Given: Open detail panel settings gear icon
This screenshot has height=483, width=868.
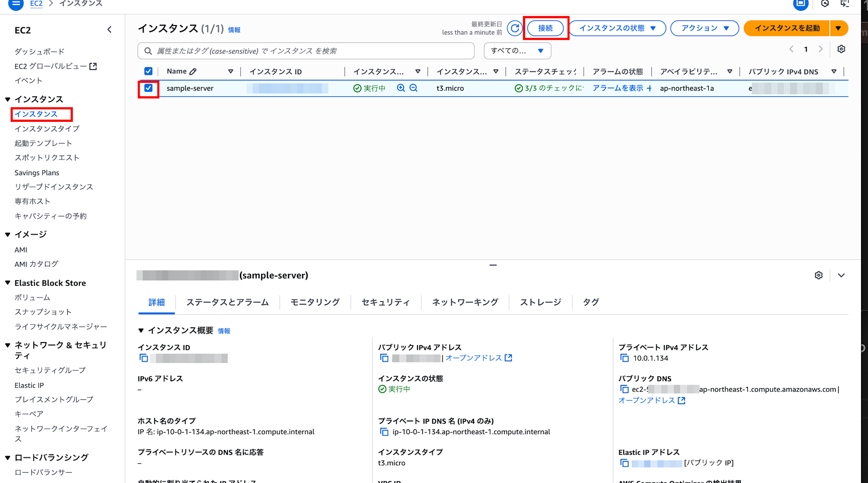Looking at the screenshot, I should pos(819,275).
